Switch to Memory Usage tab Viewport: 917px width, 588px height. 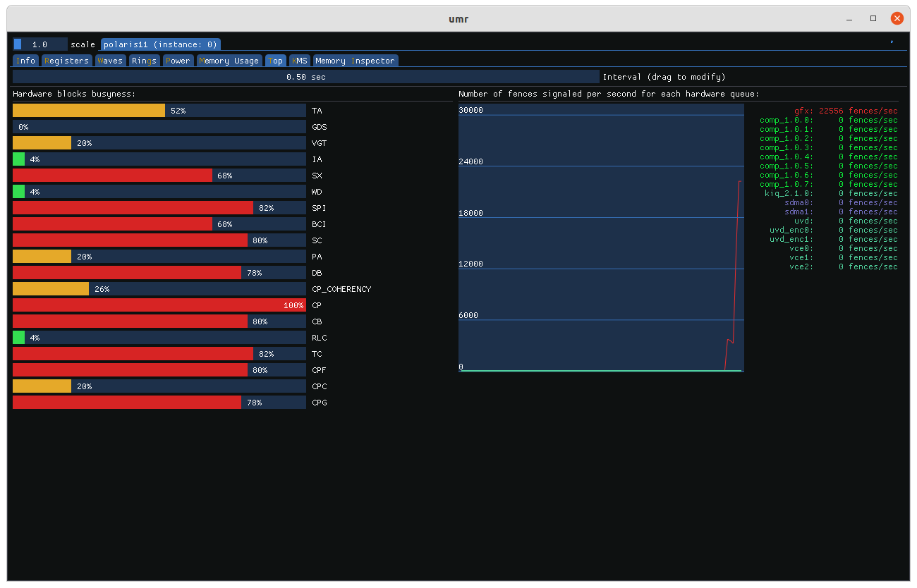(x=229, y=61)
